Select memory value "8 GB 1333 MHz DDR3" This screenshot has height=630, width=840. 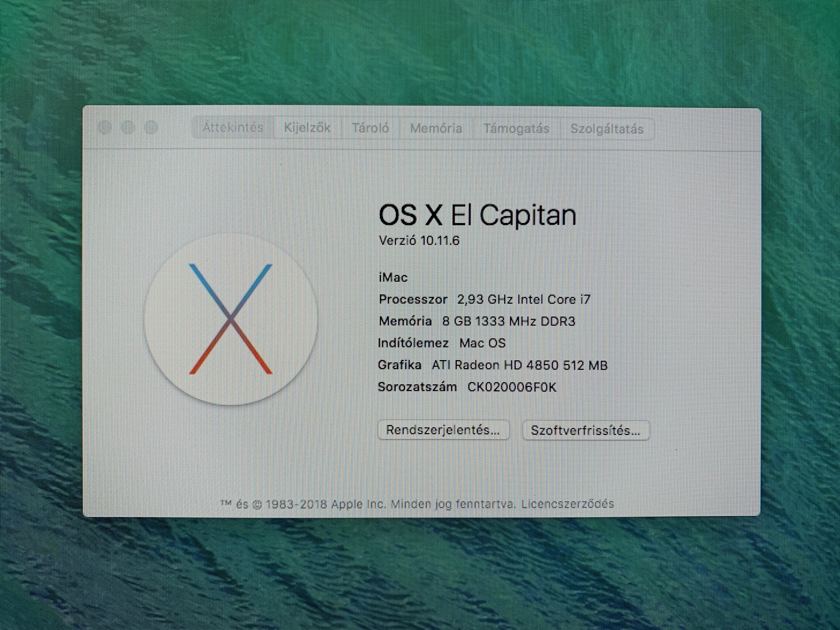click(508, 322)
